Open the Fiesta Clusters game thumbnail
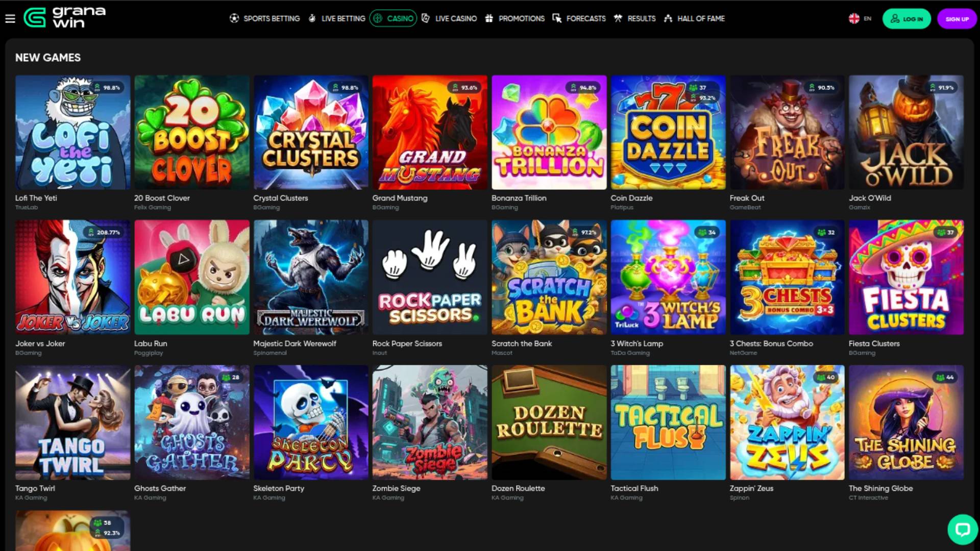The width and height of the screenshot is (980, 551). [x=906, y=277]
